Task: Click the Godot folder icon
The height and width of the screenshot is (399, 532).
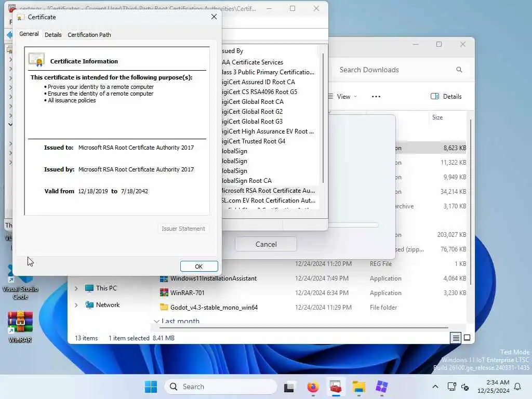Action: (164, 308)
